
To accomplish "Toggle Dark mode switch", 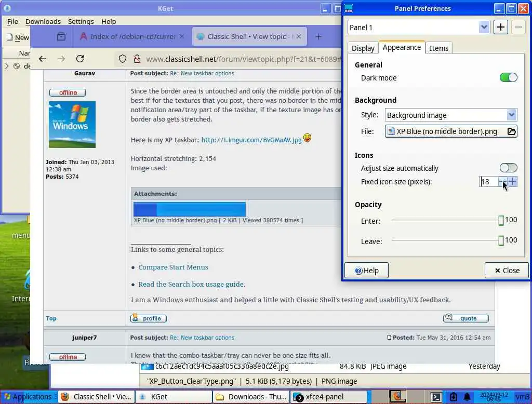I will coord(508,78).
